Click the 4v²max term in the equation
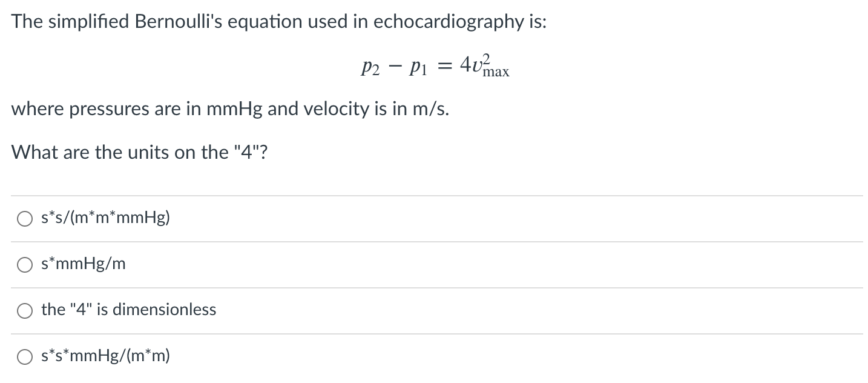Image resolution: width=868 pixels, height=383 pixels. point(485,65)
